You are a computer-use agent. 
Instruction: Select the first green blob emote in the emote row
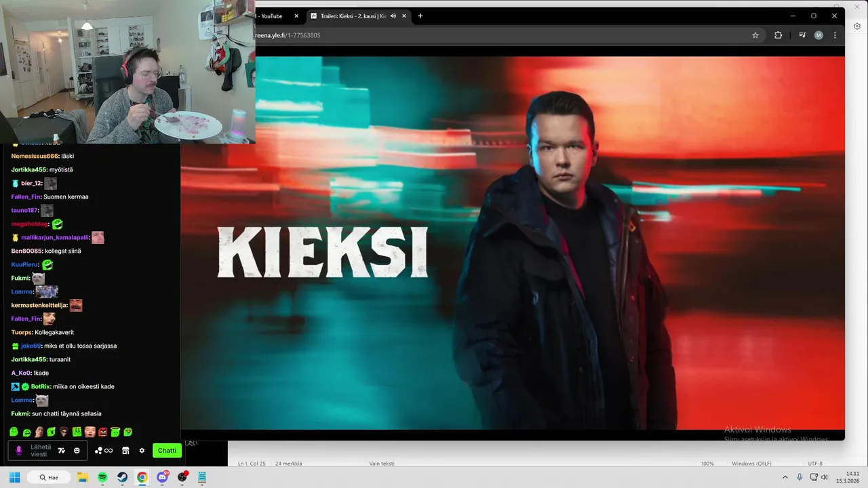tap(14, 432)
